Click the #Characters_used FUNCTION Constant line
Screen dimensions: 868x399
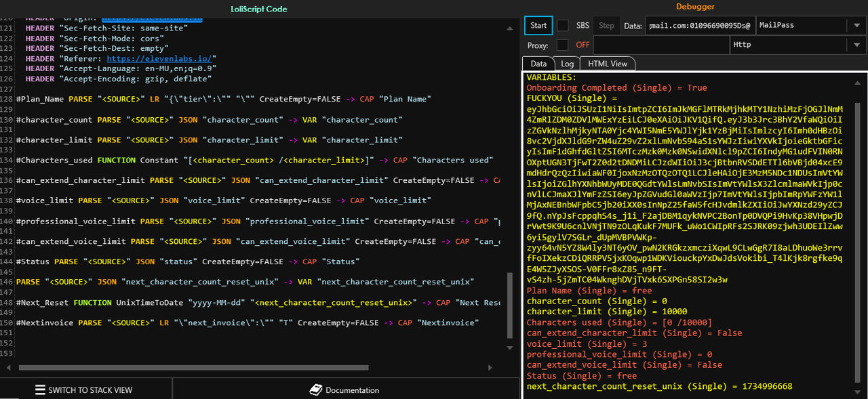click(254, 160)
